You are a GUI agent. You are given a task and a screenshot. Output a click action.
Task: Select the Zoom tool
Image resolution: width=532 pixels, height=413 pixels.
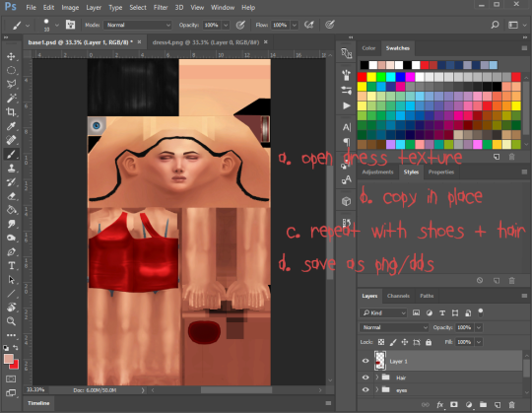(11, 321)
